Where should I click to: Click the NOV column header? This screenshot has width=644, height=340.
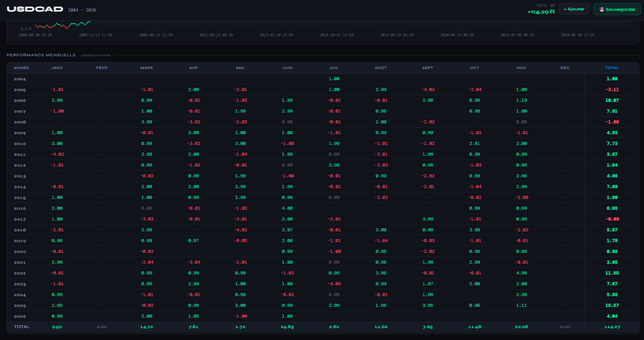[x=521, y=68]
